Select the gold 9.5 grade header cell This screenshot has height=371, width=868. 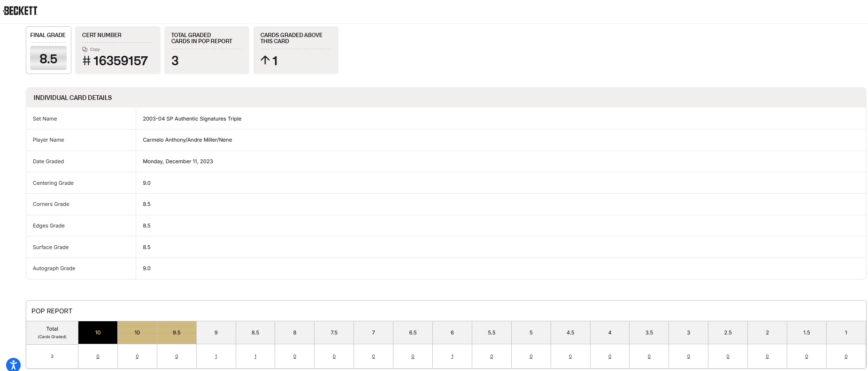pyautogui.click(x=177, y=333)
